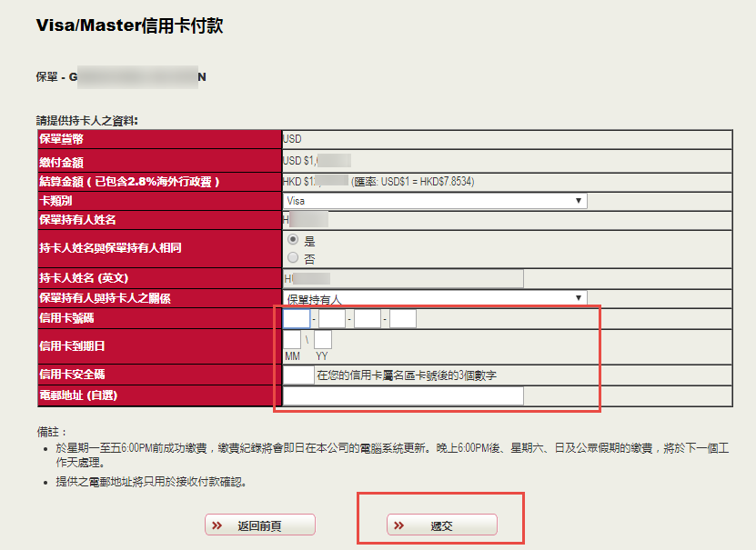Image resolution: width=756 pixels, height=550 pixels.
Task: Click the double-arrow icon on 遞交 button
Action: pyautogui.click(x=398, y=525)
